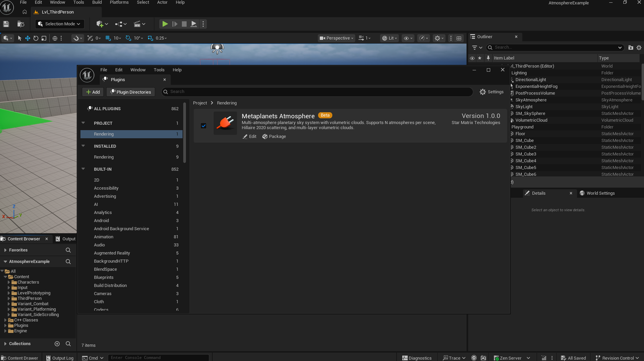The height and width of the screenshot is (361, 644).
Task: Switch to the Details tab
Action: click(x=538, y=193)
